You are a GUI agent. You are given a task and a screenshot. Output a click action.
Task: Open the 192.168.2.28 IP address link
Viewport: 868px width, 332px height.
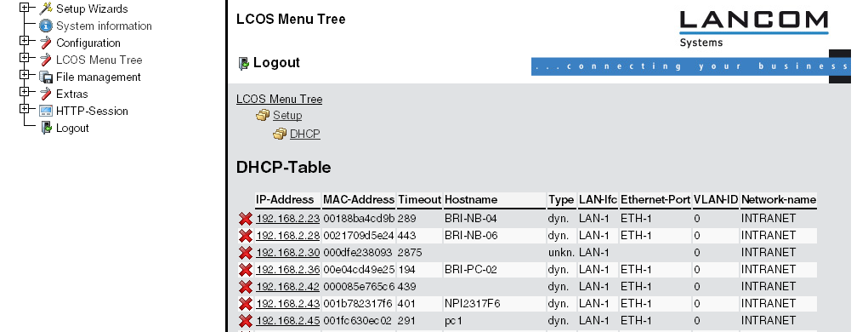[288, 236]
